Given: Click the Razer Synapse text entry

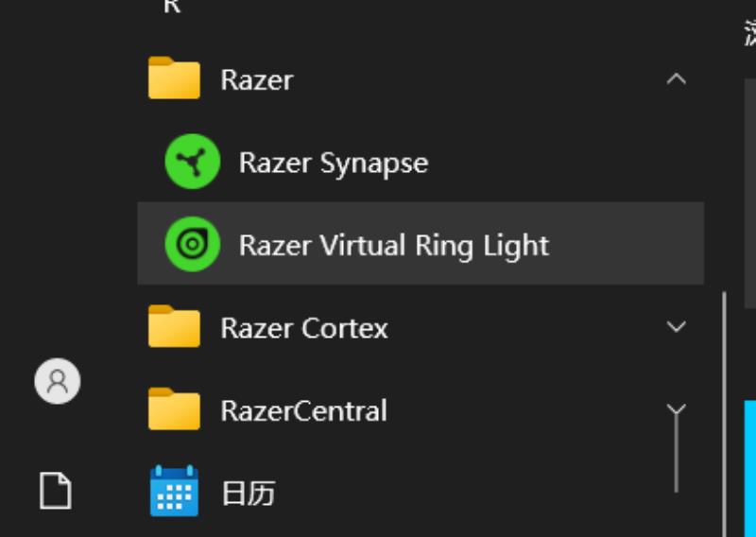Looking at the screenshot, I should [334, 163].
